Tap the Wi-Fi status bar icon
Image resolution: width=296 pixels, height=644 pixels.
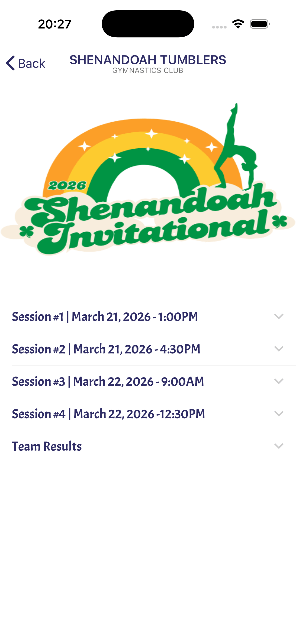pyautogui.click(x=238, y=24)
